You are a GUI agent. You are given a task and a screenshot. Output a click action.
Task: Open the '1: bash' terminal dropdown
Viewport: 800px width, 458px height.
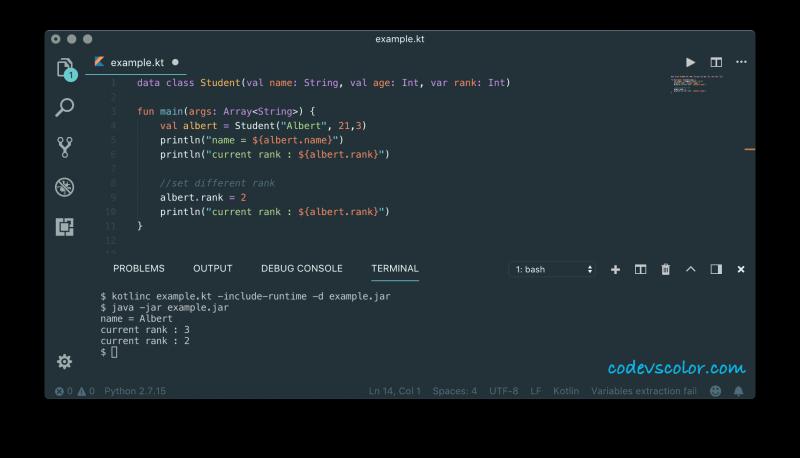(x=553, y=269)
